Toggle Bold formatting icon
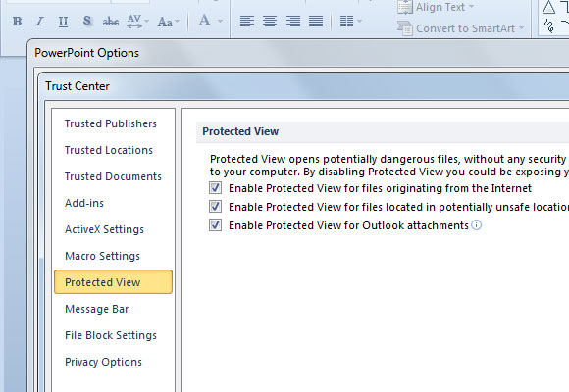569x392 pixels. [17, 22]
